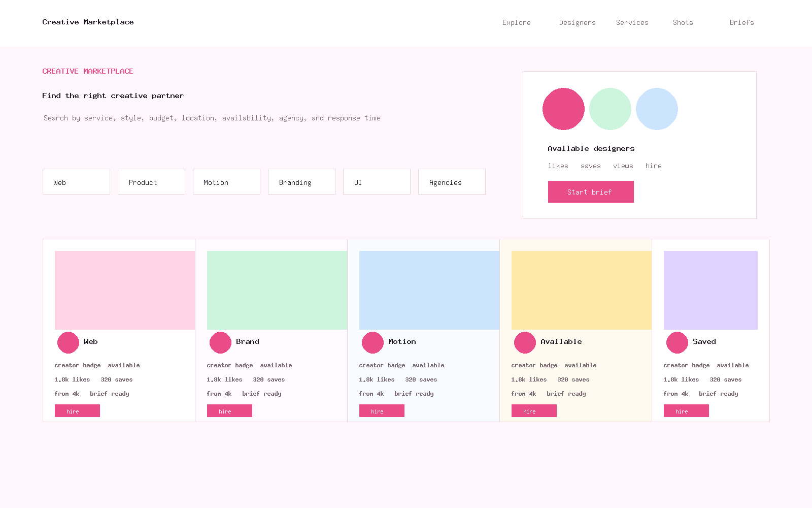Click 'available' on the Web card
Screen dimensions: 812x508
[x=124, y=365]
